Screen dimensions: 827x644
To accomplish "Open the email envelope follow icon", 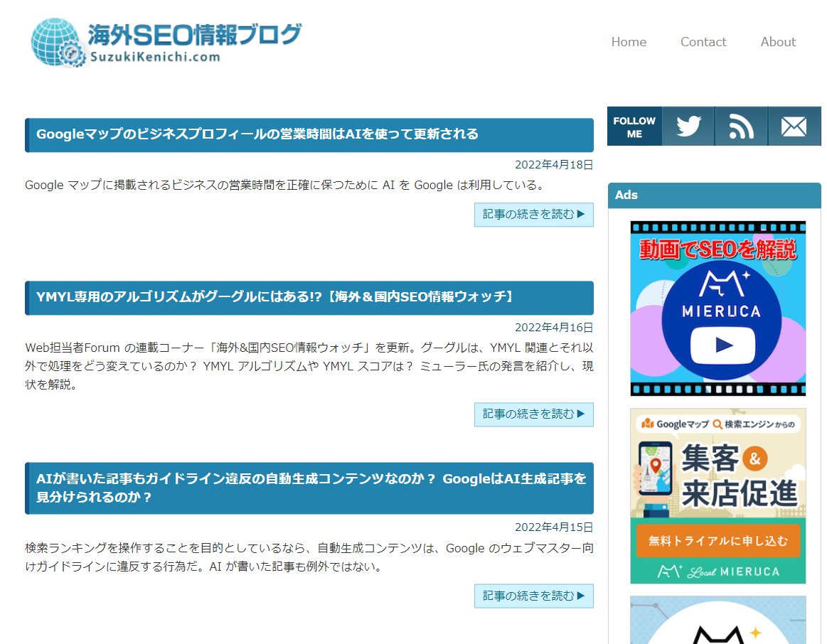I will tap(794, 127).
